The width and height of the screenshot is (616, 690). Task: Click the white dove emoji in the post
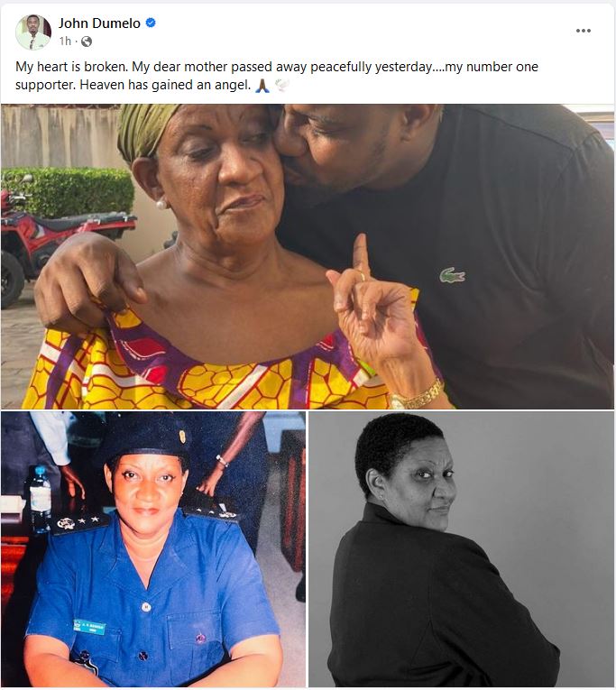pos(282,85)
